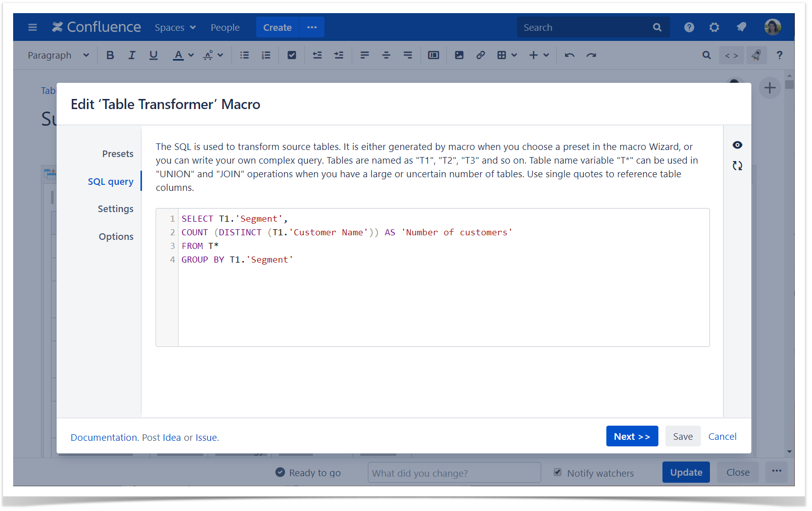Open the Documentation link
This screenshot has height=511, width=812.
pos(104,438)
